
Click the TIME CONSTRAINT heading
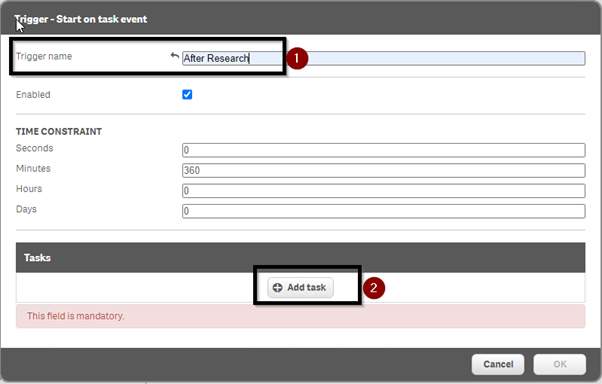click(x=59, y=131)
